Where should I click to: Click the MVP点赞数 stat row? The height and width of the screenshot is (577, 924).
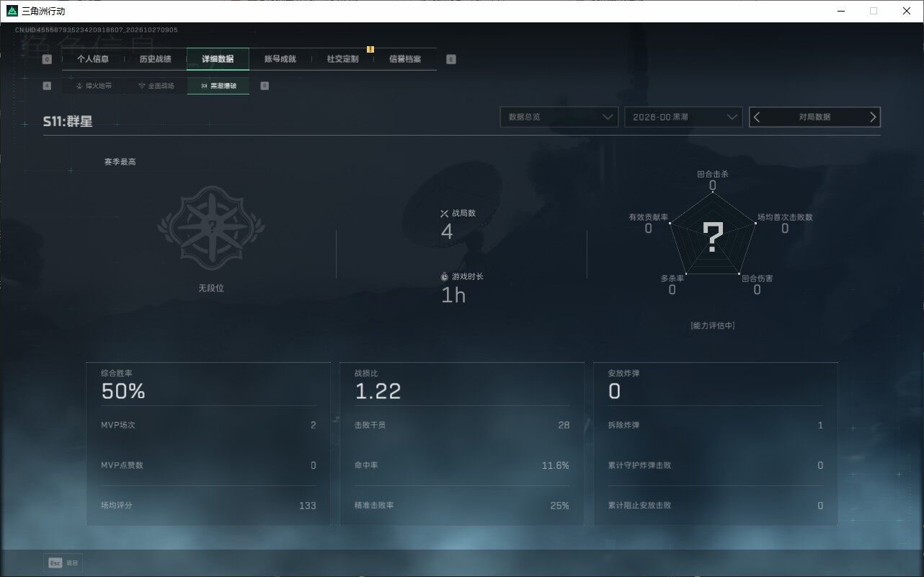208,465
